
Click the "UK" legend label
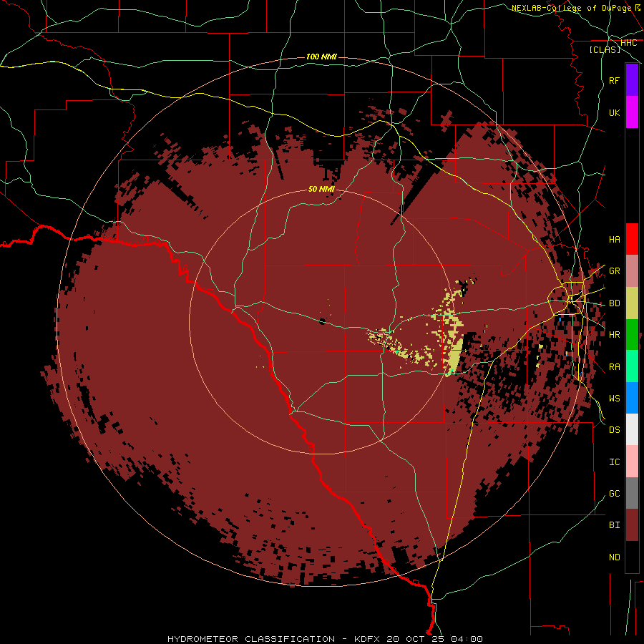point(614,112)
